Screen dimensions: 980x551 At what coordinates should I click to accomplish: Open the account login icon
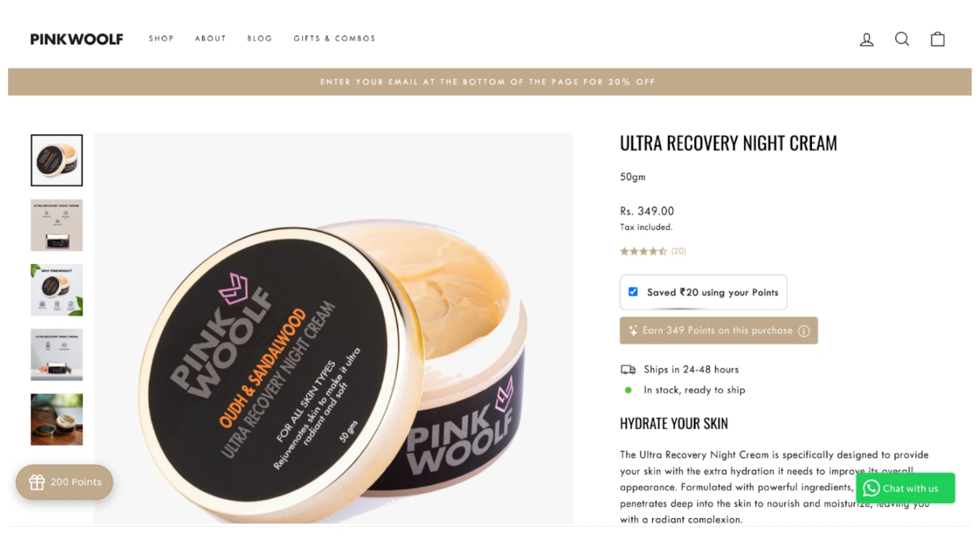[x=867, y=39]
